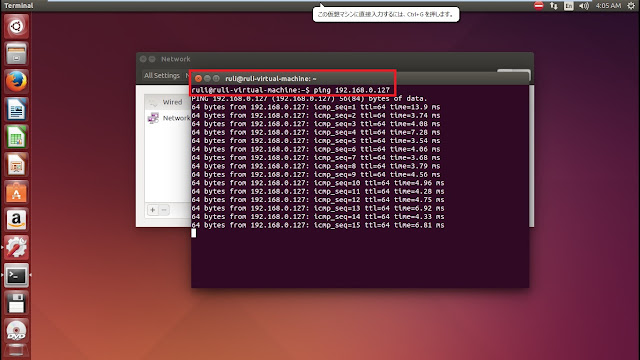This screenshot has height=360, width=640.
Task: Add a connection with plus button
Action: [153, 210]
